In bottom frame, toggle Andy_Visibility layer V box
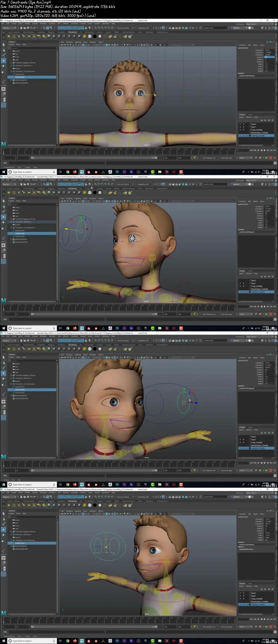Viewport: 278px width, 644px height. tap(240, 599)
